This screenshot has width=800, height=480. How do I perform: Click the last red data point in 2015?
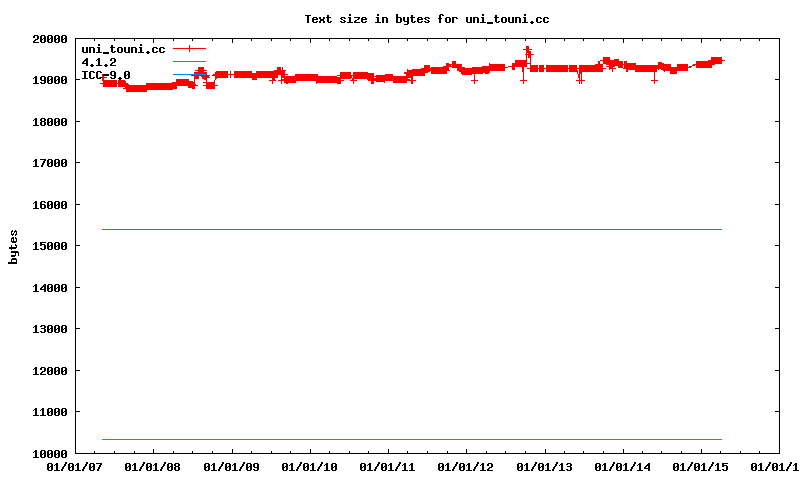[717, 60]
